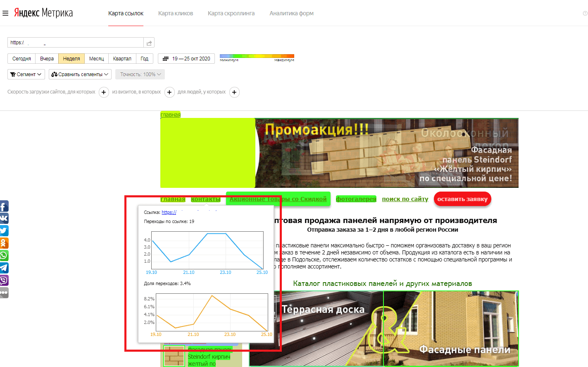Follow the https link inside the stats popup
The image size is (588, 367).
coord(169,212)
